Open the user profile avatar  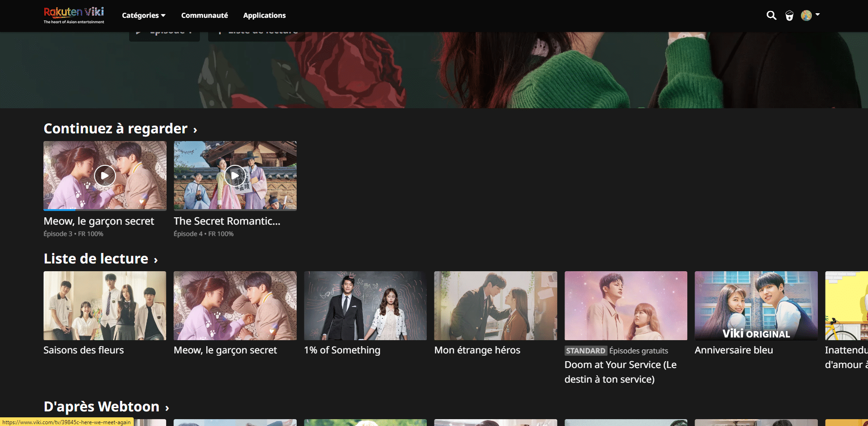(806, 16)
